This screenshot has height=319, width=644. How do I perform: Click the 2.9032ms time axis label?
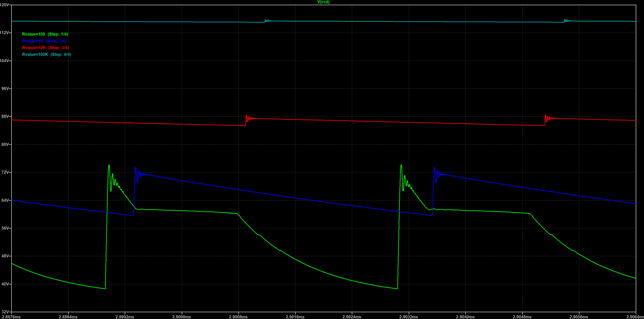click(408, 317)
